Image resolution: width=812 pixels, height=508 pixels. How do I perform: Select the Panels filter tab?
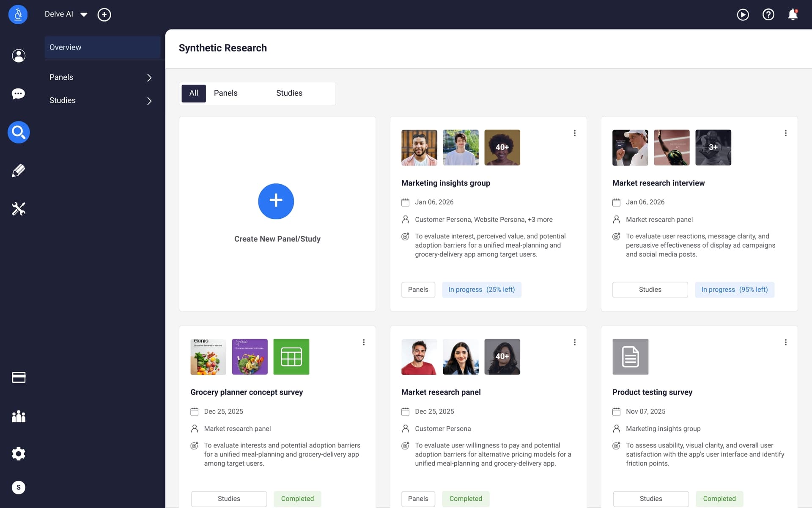click(x=225, y=93)
